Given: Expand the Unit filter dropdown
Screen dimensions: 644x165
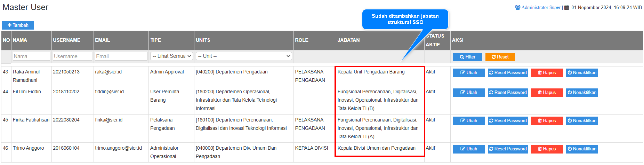Looking at the screenshot, I should pos(243,56).
